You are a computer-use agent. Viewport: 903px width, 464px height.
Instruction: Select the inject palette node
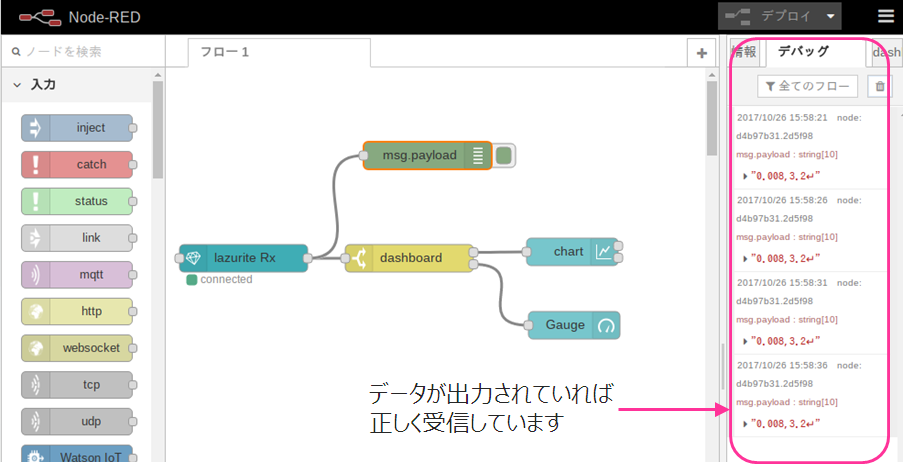[77, 128]
